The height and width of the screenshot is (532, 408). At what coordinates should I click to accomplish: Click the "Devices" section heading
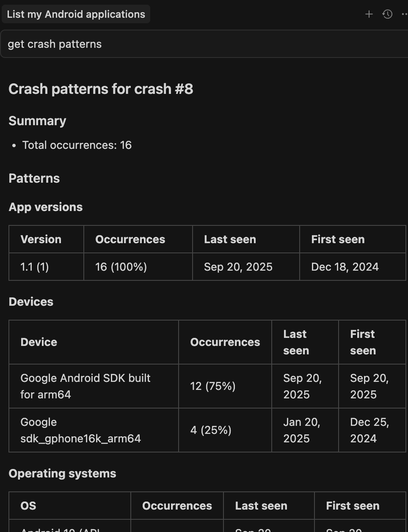pyautogui.click(x=31, y=302)
